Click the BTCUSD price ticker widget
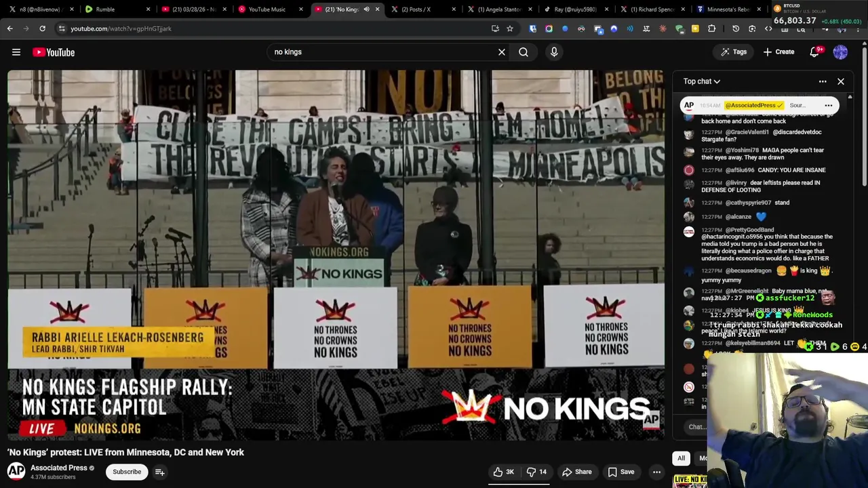The height and width of the screenshot is (488, 868). click(x=818, y=15)
